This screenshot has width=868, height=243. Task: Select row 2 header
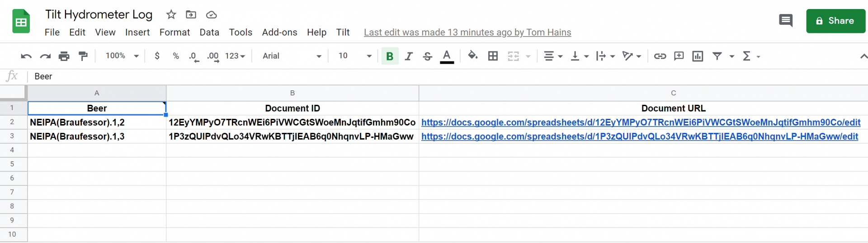pyautogui.click(x=12, y=122)
